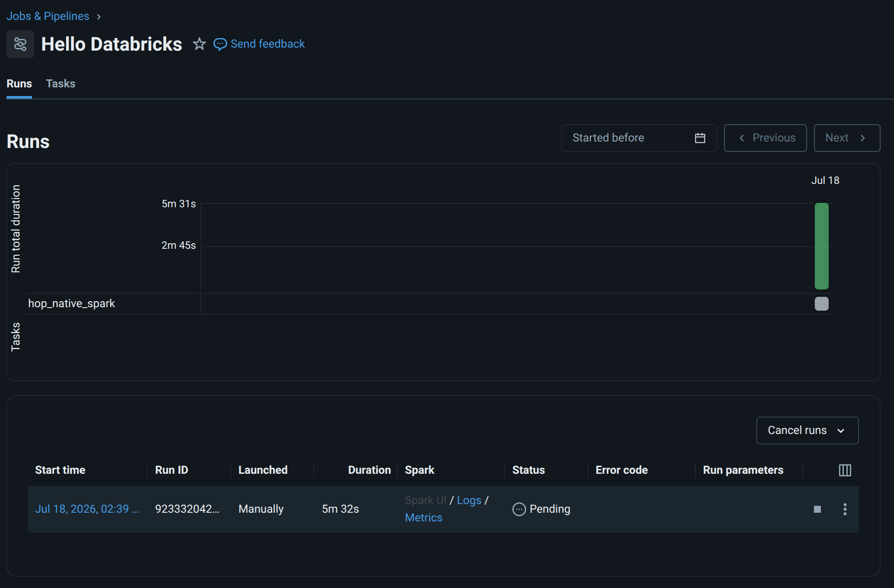Click the Pending status text
894x588 pixels.
(x=550, y=509)
